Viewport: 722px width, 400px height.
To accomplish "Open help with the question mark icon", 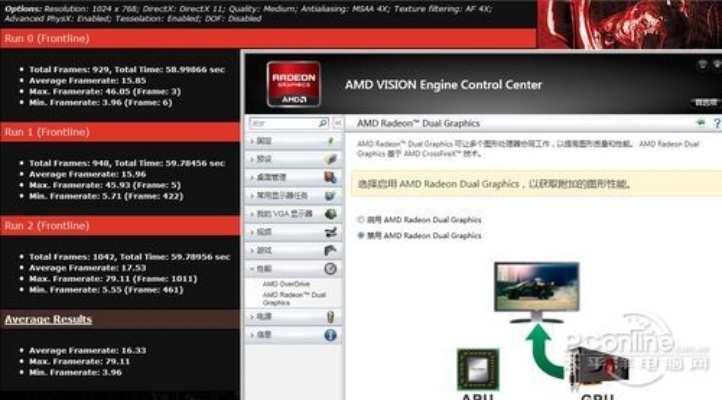I will (x=716, y=123).
